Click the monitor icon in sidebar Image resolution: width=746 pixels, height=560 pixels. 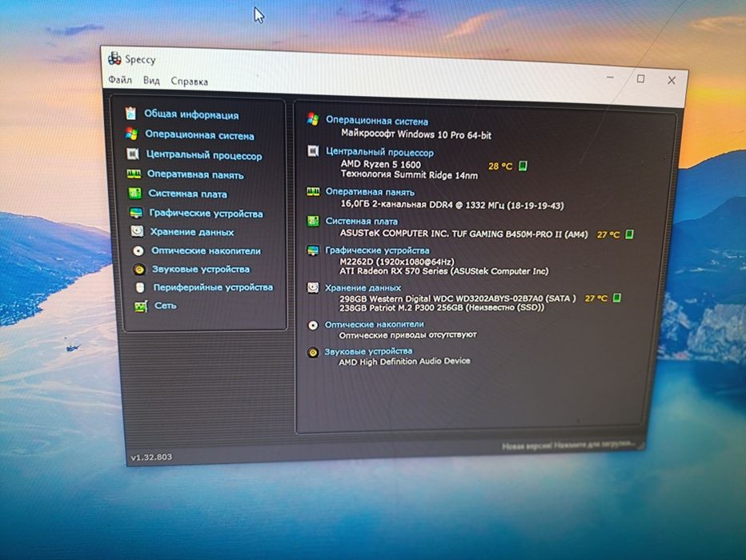pyautogui.click(x=136, y=213)
